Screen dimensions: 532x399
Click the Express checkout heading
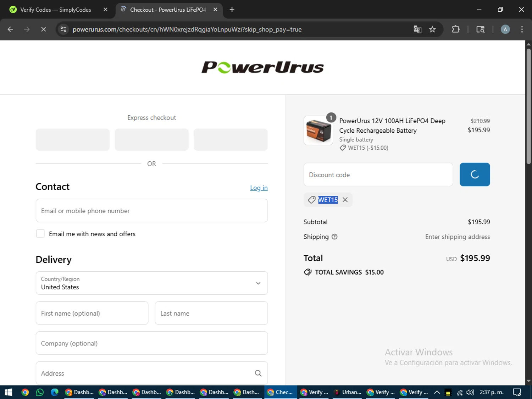[x=152, y=117]
